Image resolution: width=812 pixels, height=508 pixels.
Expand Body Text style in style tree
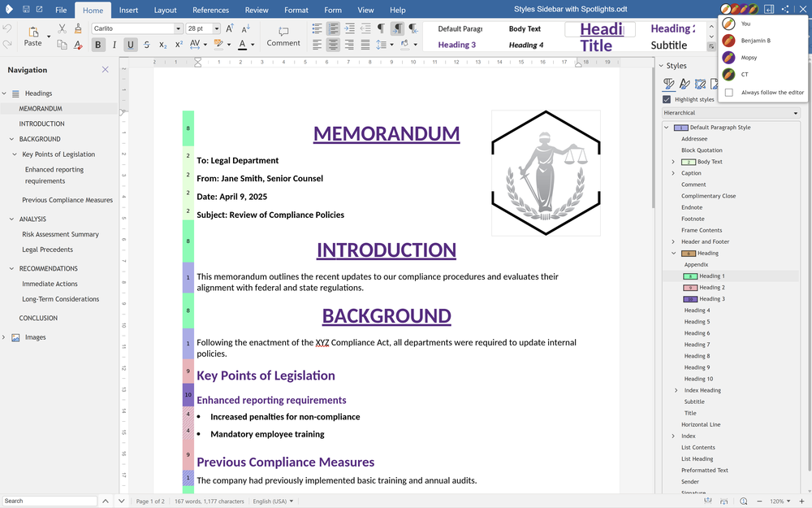[673, 162]
